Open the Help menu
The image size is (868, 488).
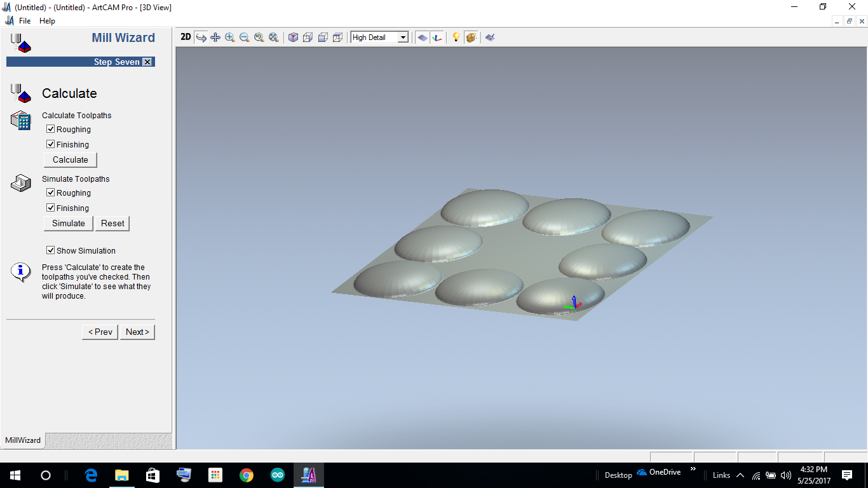tap(47, 20)
